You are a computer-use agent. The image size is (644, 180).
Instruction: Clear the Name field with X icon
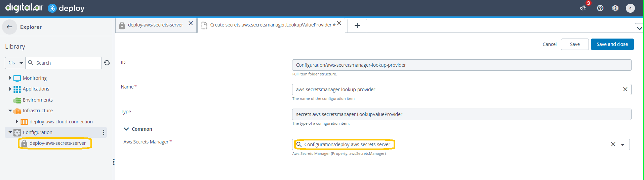(x=625, y=89)
